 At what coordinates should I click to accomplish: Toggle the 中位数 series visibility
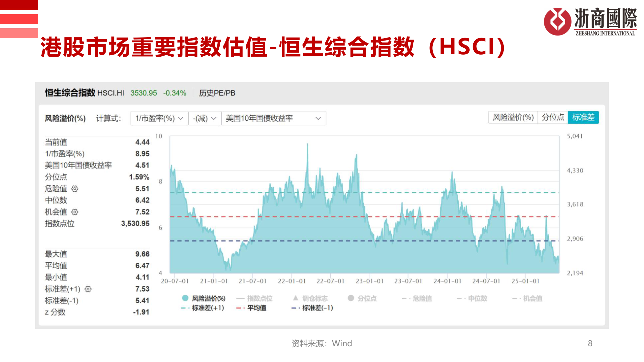(473, 298)
